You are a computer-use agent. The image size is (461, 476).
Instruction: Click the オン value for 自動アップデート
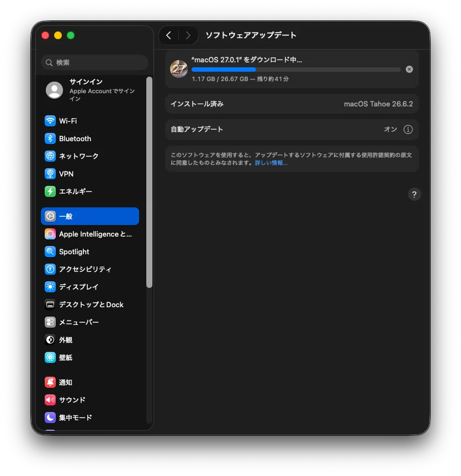coord(390,129)
